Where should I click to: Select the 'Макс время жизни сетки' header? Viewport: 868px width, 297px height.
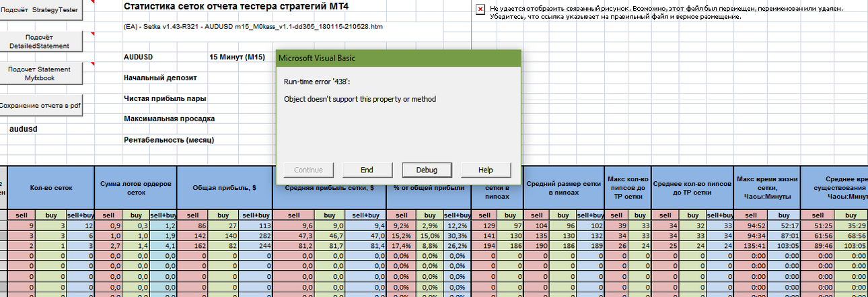coord(766,188)
